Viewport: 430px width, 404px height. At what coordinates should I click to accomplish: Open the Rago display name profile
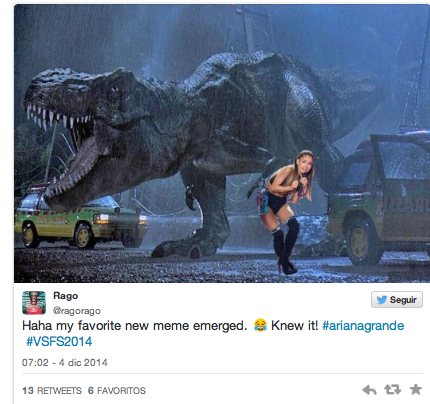pyautogui.click(x=66, y=296)
